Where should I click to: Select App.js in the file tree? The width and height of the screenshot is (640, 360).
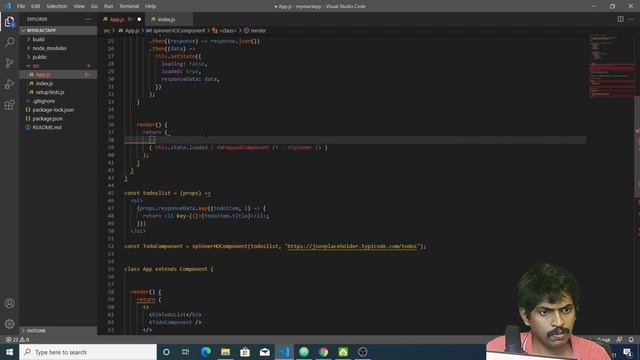58,75
